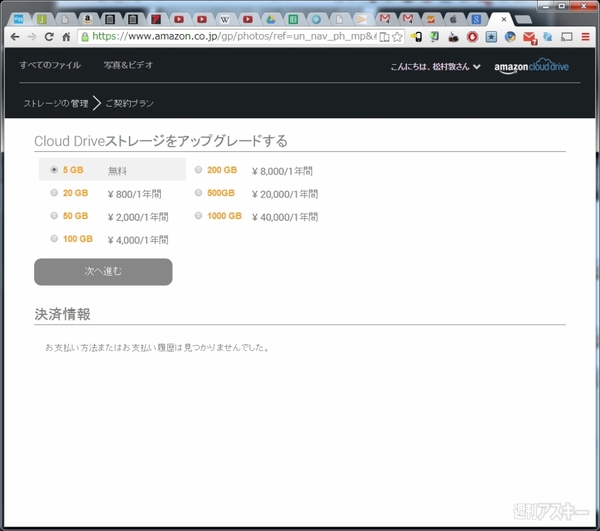Screen dimensions: 600x531
Task: Open the すべてのファイル menu item
Action: (x=50, y=65)
